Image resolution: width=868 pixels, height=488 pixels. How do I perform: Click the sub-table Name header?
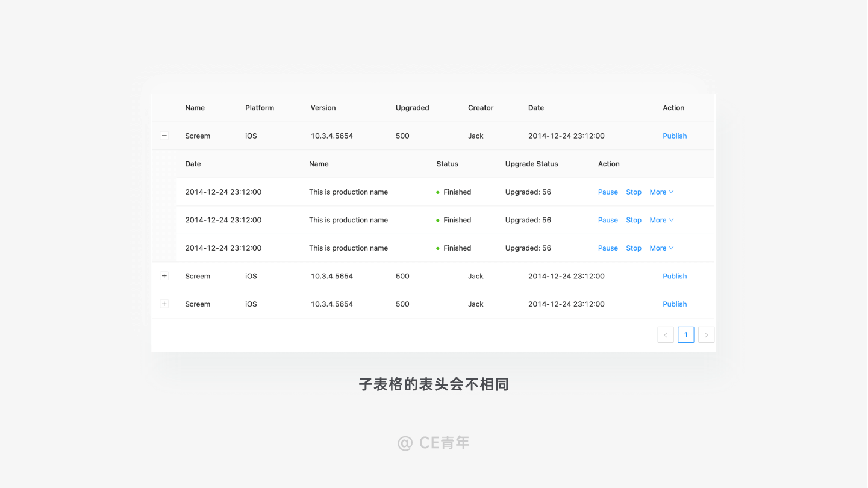pyautogui.click(x=319, y=164)
